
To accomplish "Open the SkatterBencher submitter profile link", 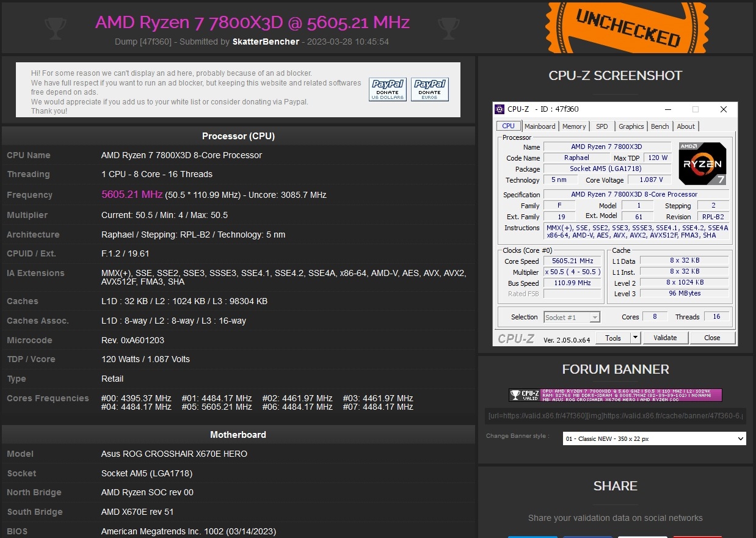I will point(266,42).
